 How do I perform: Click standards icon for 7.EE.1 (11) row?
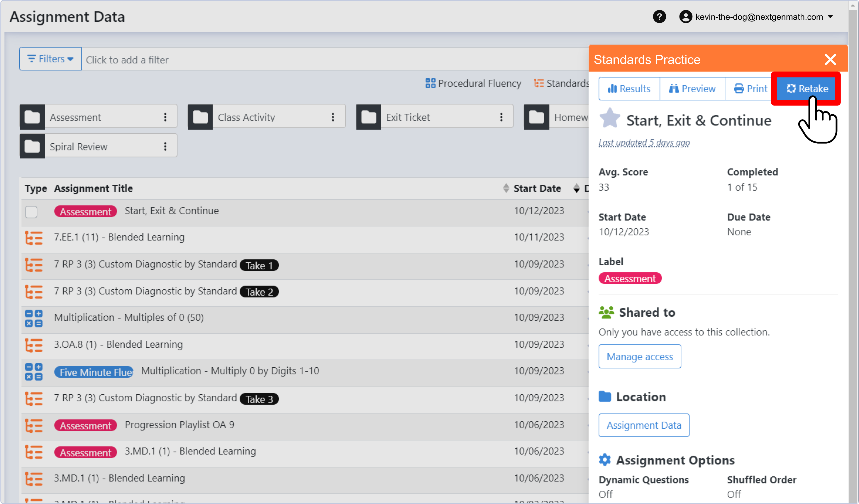click(x=34, y=238)
